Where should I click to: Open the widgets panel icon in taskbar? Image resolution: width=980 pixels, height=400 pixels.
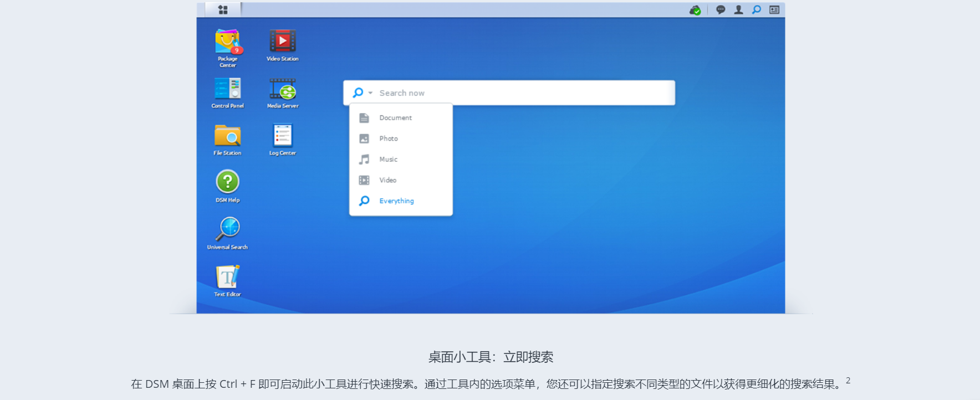[x=774, y=10]
